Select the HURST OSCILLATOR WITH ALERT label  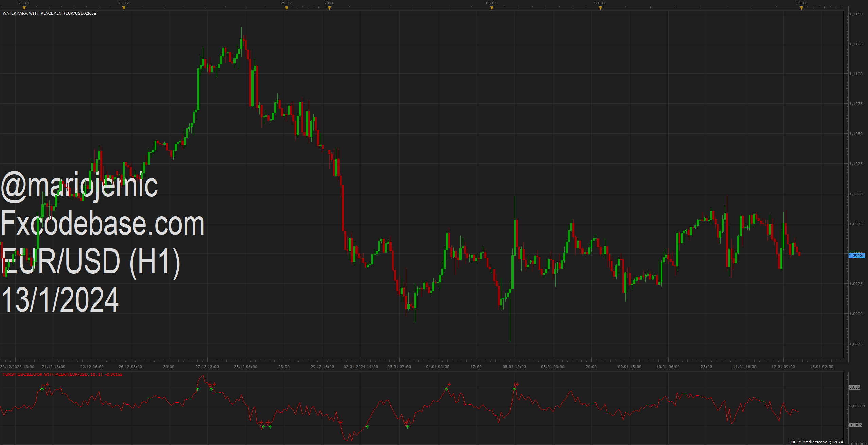(63, 374)
